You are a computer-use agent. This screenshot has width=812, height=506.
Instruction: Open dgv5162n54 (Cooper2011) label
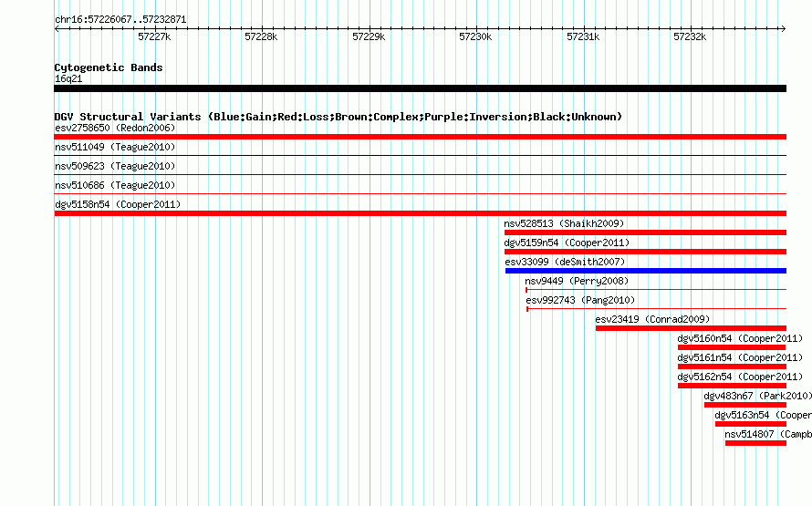(740, 377)
